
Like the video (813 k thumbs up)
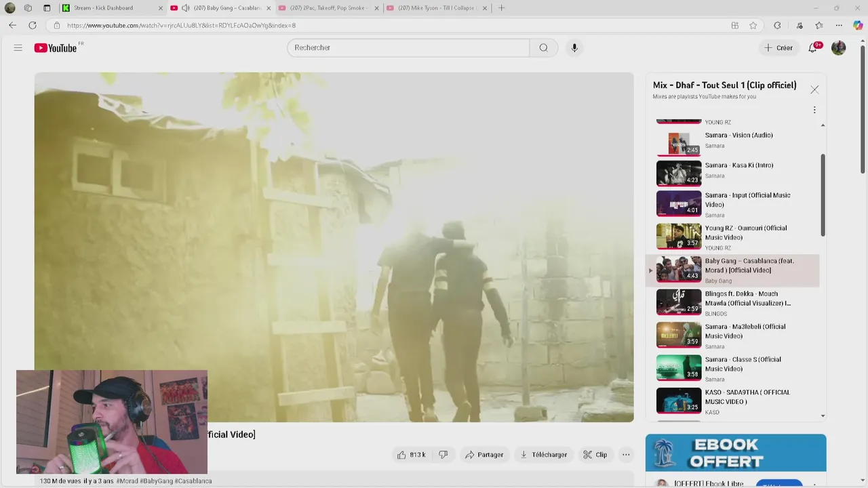point(411,455)
